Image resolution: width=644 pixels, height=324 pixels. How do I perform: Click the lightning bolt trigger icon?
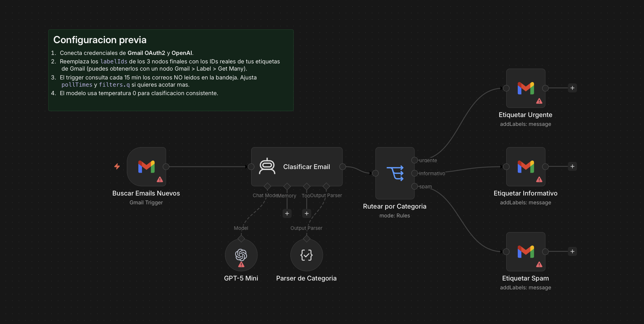click(x=117, y=166)
